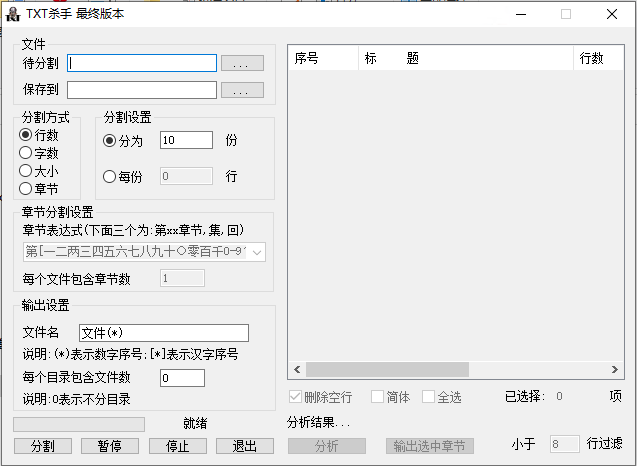
Task: Select the 章节 split method
Action: pos(26,189)
